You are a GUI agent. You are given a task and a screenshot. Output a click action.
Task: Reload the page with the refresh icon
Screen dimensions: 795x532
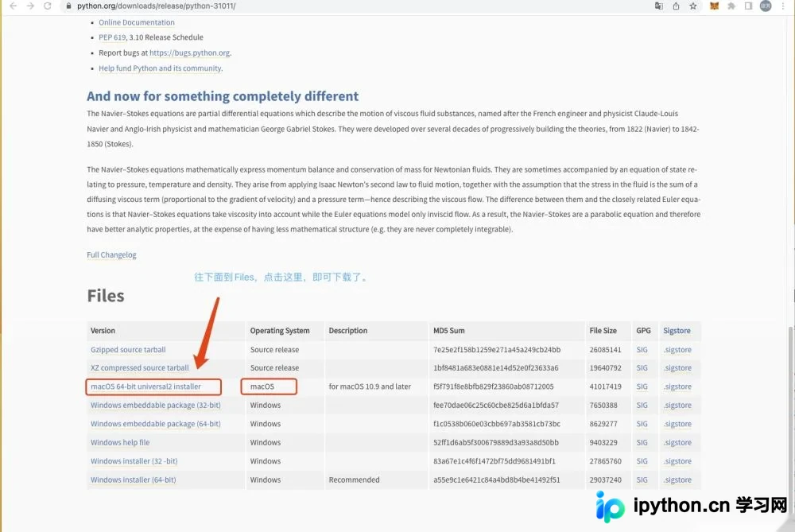pyautogui.click(x=47, y=6)
